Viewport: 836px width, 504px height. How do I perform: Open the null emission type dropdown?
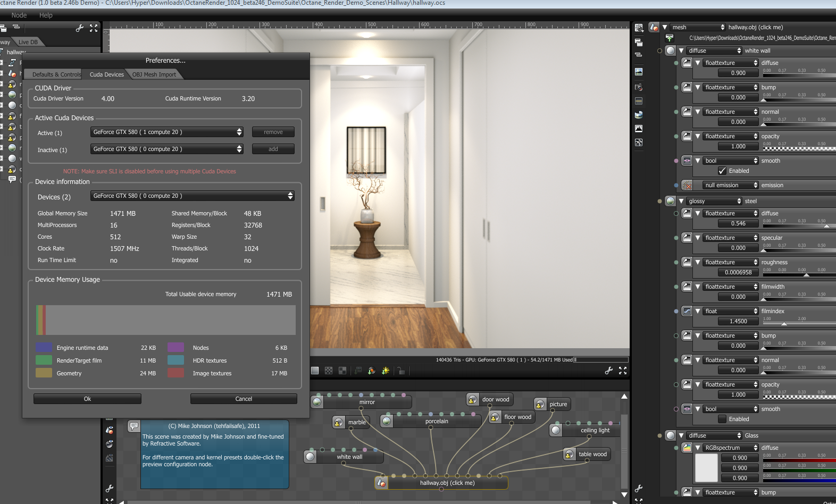(x=731, y=185)
